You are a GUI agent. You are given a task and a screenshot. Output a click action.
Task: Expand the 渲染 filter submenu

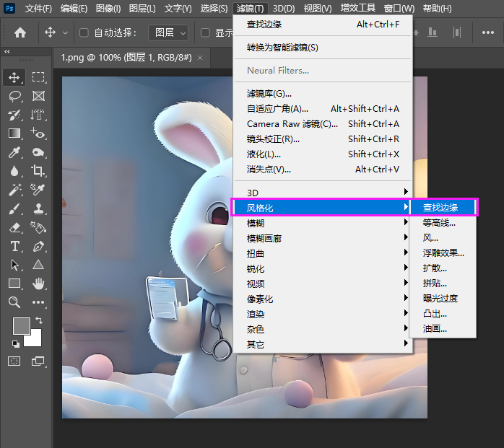[x=322, y=314]
